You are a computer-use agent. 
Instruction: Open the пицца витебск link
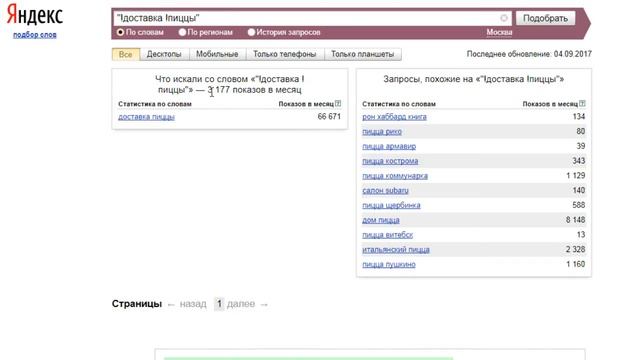pyautogui.click(x=388, y=235)
